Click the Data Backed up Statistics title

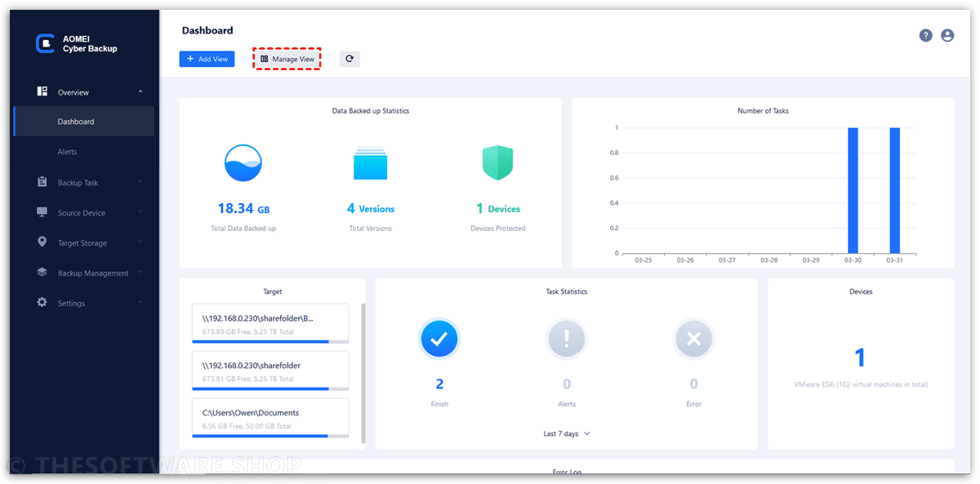point(370,111)
